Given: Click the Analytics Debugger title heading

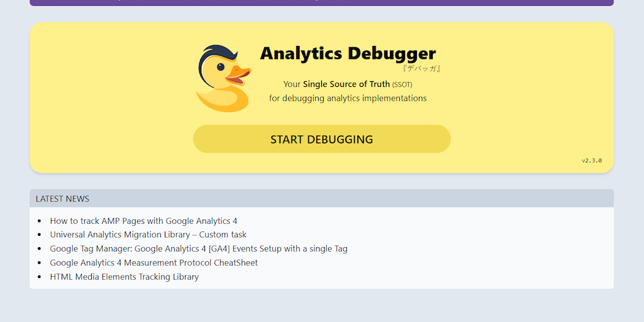Looking at the screenshot, I should coord(348,53).
